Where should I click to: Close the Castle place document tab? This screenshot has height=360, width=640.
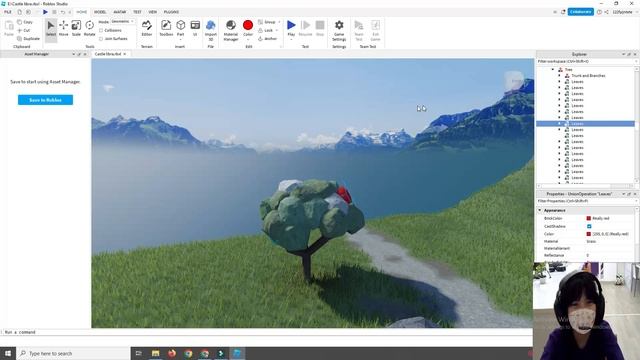tap(125, 54)
